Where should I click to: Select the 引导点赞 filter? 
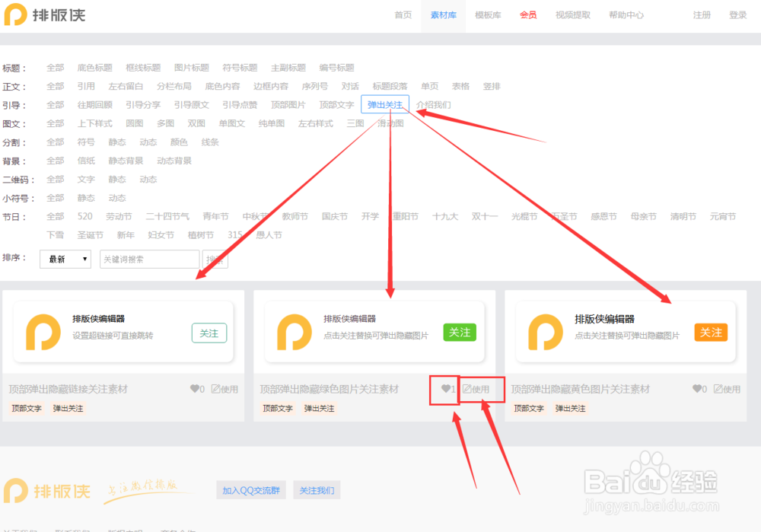tap(240, 105)
